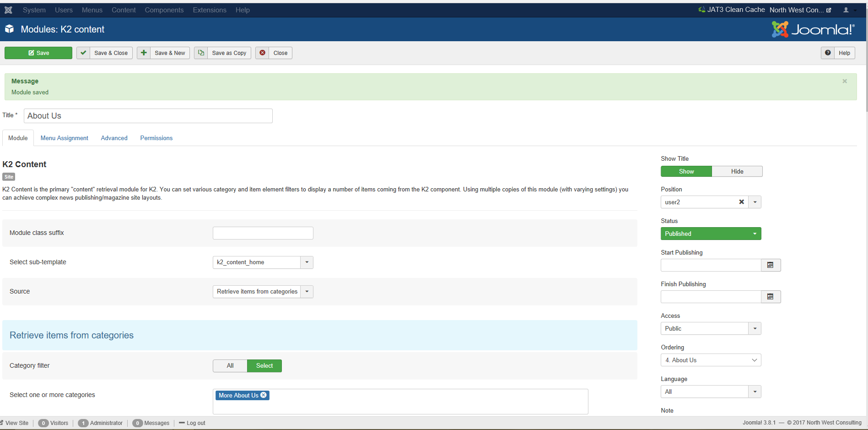
Task: Clear the user2 position with the X icon
Action: click(x=742, y=202)
